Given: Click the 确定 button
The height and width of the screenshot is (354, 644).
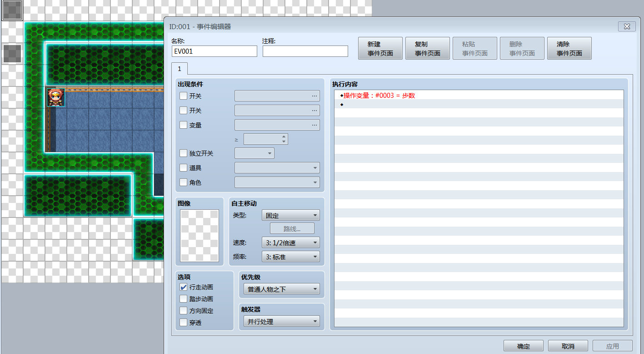Looking at the screenshot, I should (524, 346).
